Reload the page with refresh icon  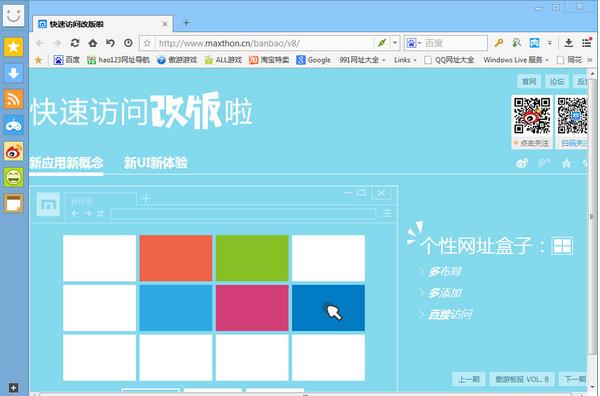tap(75, 43)
